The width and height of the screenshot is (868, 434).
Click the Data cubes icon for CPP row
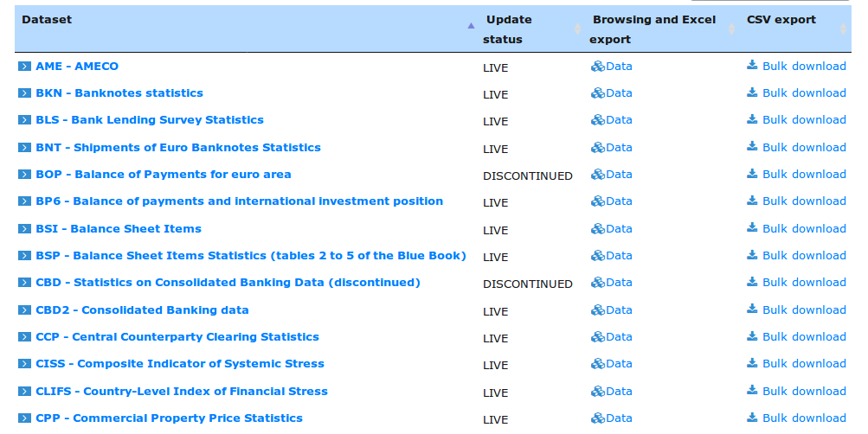pyautogui.click(x=597, y=418)
